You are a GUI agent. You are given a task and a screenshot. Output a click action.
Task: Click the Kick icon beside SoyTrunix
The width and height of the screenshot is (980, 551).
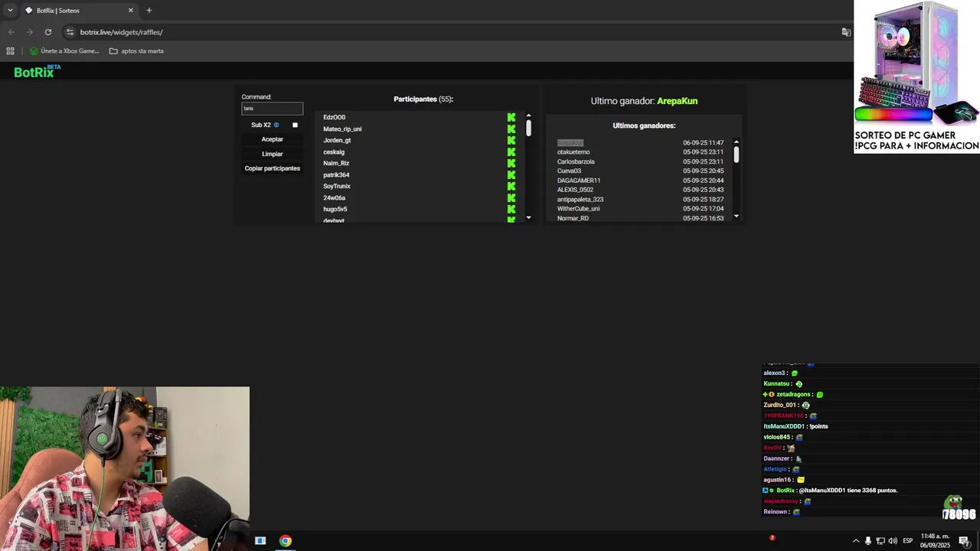[511, 186]
